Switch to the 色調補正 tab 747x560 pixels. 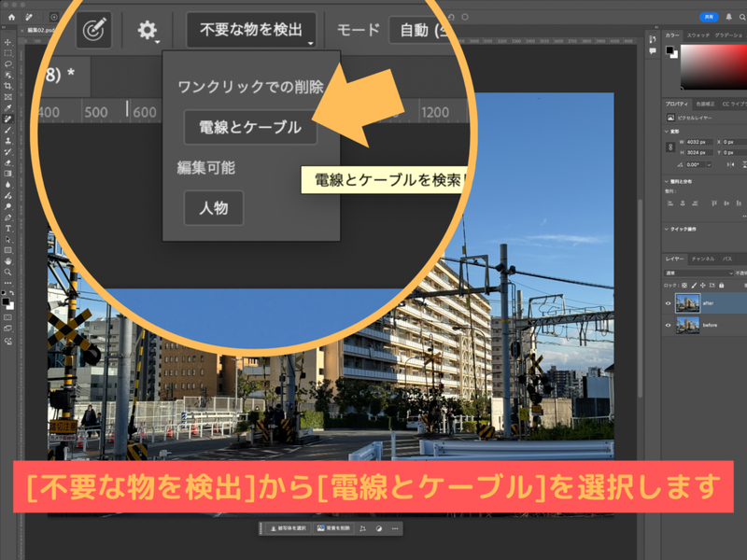point(705,104)
